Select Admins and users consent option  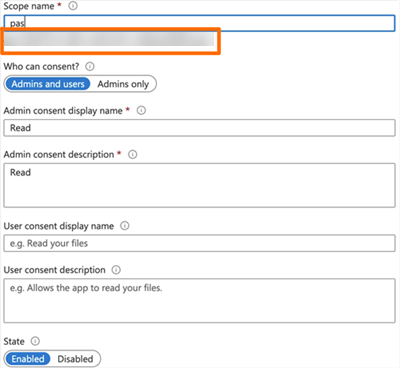coord(48,84)
